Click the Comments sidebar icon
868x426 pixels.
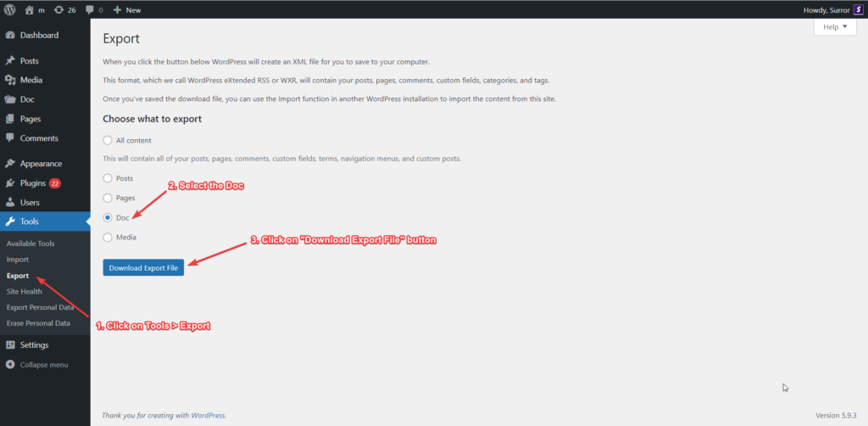pos(10,138)
